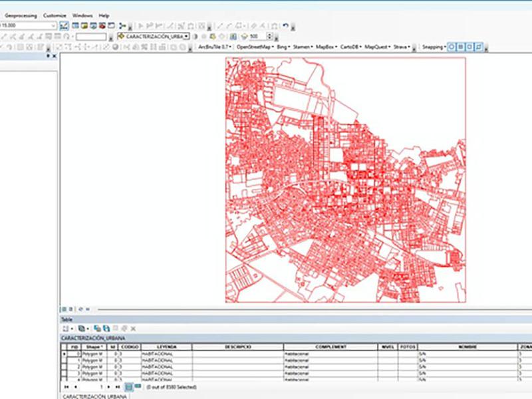Toggle End Snapping button
The width and height of the screenshot is (532, 399).
click(461, 47)
